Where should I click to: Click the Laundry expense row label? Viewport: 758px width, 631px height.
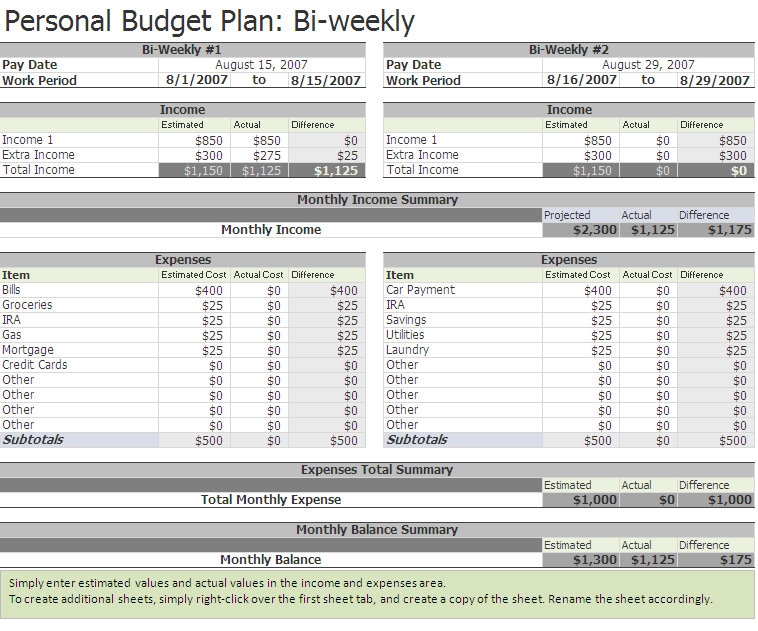[407, 350]
